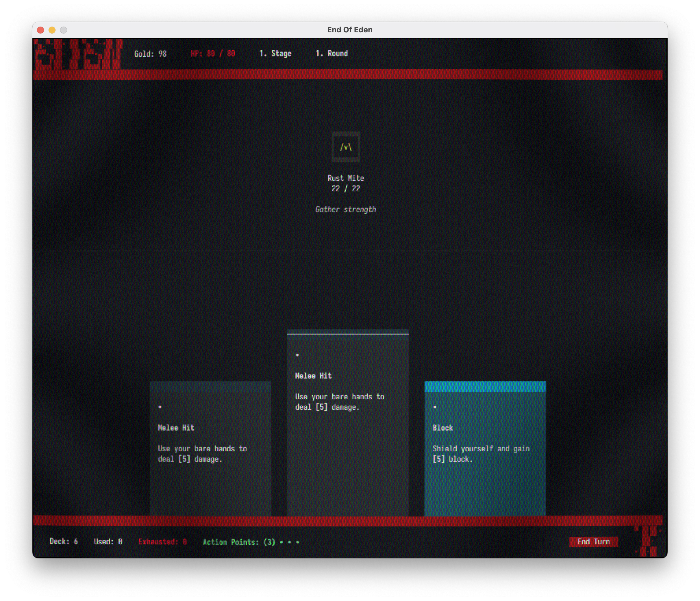Click the action cost dot on Block card
The height and width of the screenshot is (601, 700).
coord(435,407)
